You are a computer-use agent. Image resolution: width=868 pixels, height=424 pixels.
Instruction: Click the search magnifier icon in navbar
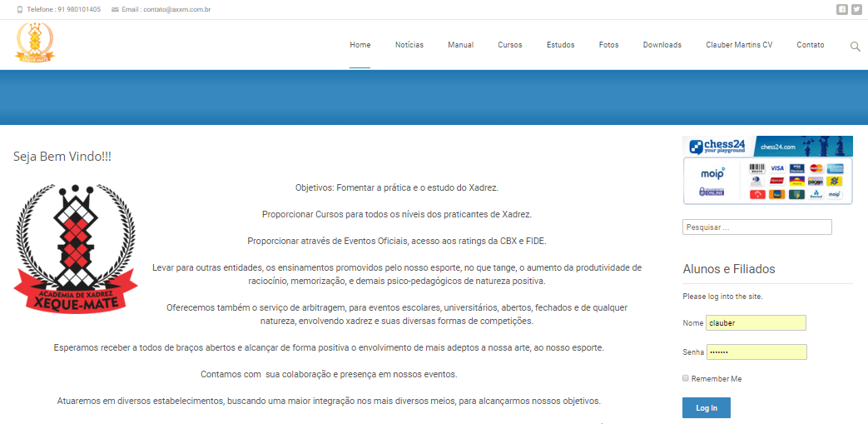pyautogui.click(x=855, y=46)
